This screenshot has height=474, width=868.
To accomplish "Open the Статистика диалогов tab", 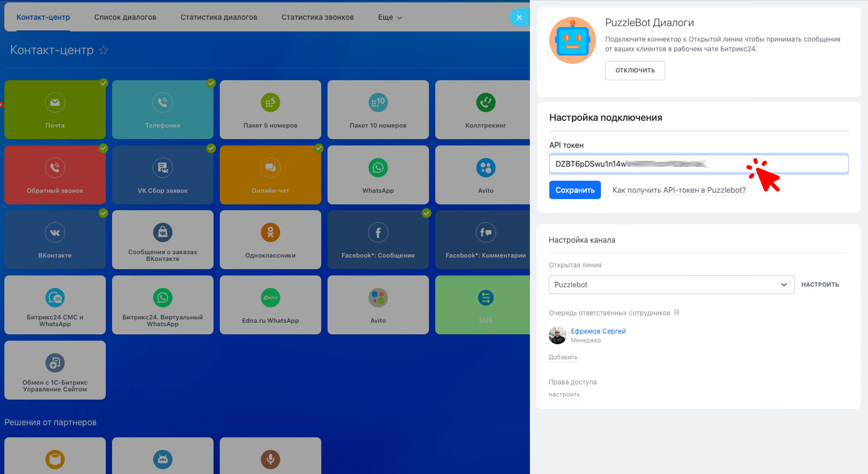I will coord(219,17).
